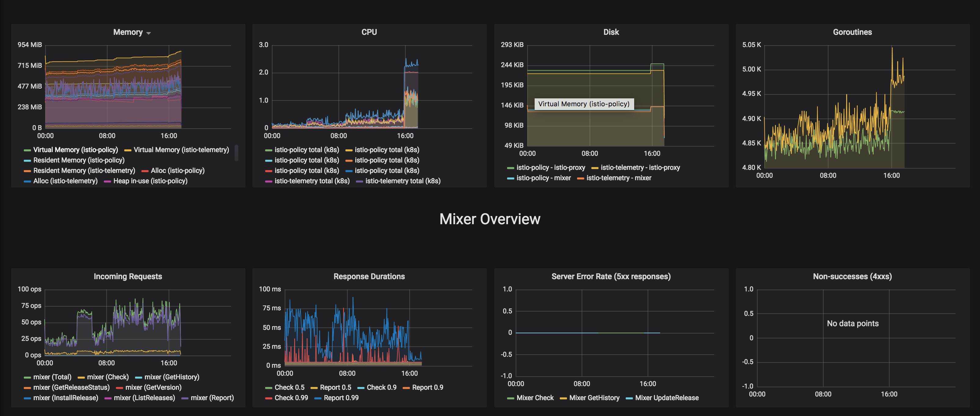Screen dimensions: 980x416
Task: Click the mixer (GetReleaseStatus) legend label
Action: point(71,387)
